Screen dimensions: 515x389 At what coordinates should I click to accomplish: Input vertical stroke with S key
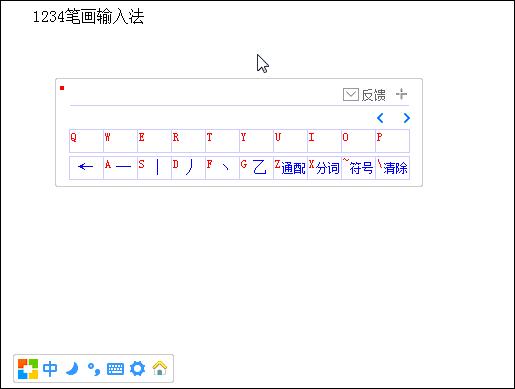click(x=154, y=168)
